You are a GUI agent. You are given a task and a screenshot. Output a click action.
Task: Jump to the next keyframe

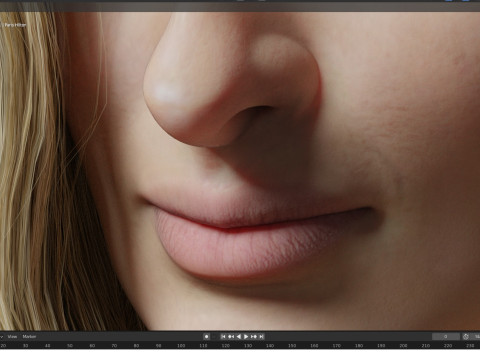(x=254, y=337)
